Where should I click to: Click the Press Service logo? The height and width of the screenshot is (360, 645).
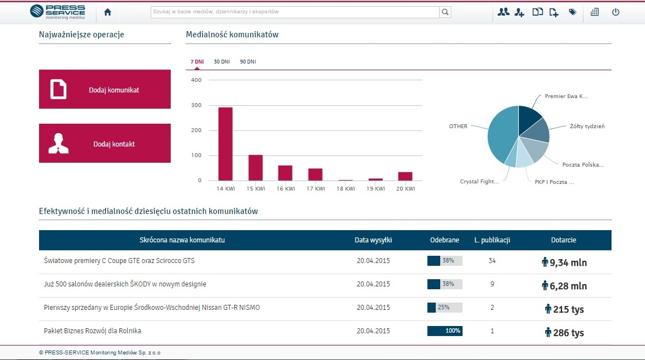click(x=58, y=12)
